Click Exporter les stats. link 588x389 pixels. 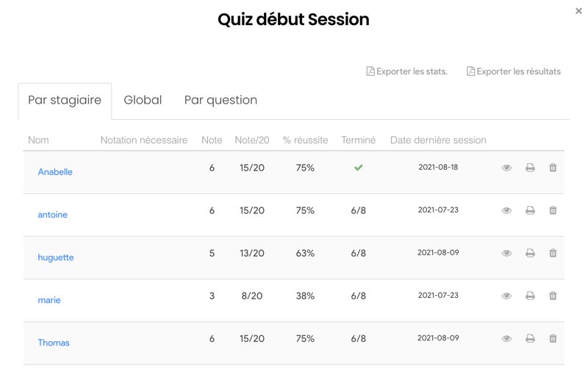(407, 71)
